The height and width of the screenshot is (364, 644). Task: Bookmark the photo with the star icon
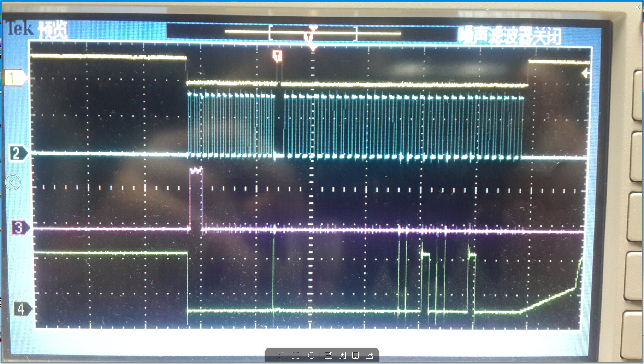342,355
